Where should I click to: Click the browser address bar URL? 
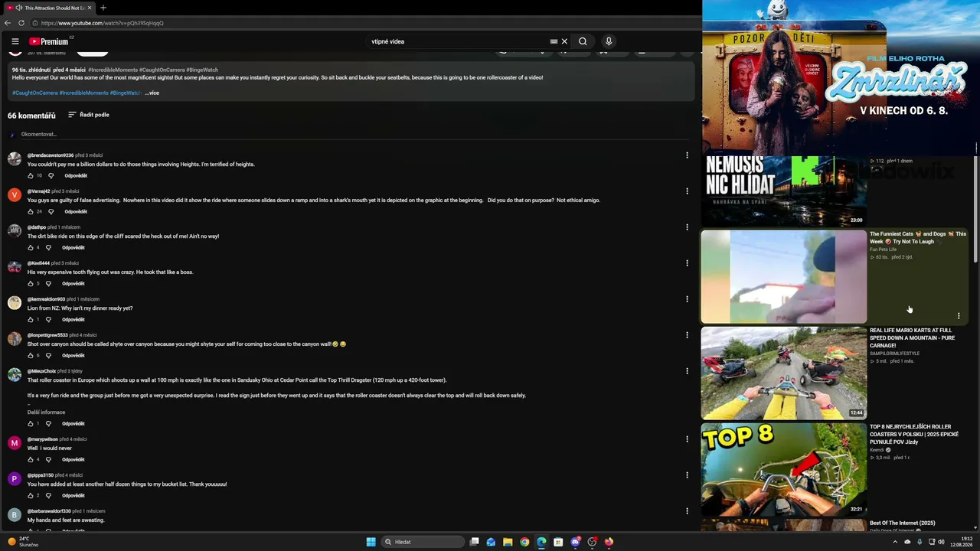click(x=103, y=23)
